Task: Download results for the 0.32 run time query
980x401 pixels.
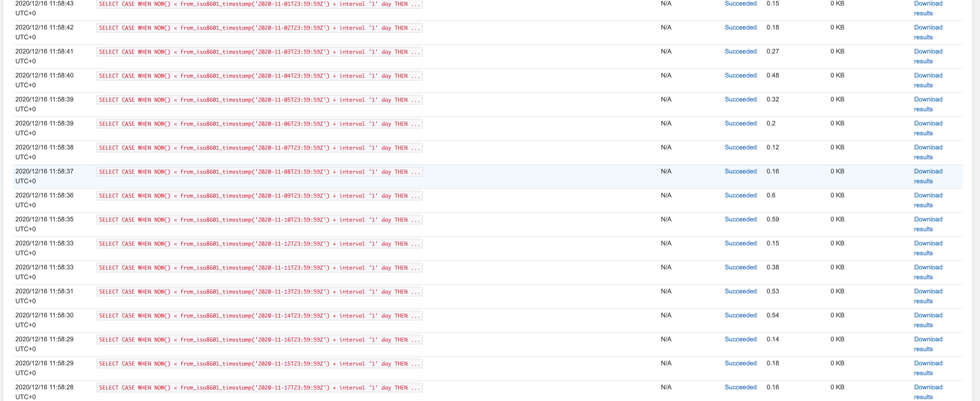Action: (928, 104)
